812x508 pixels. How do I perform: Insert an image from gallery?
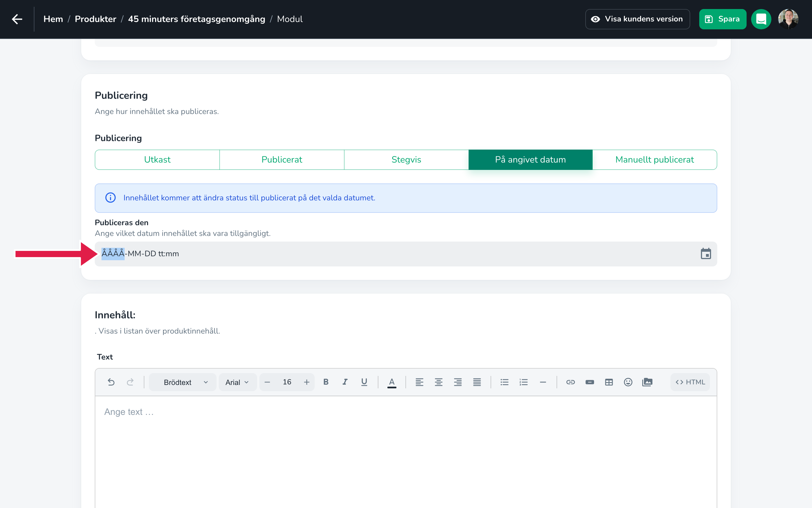point(647,382)
